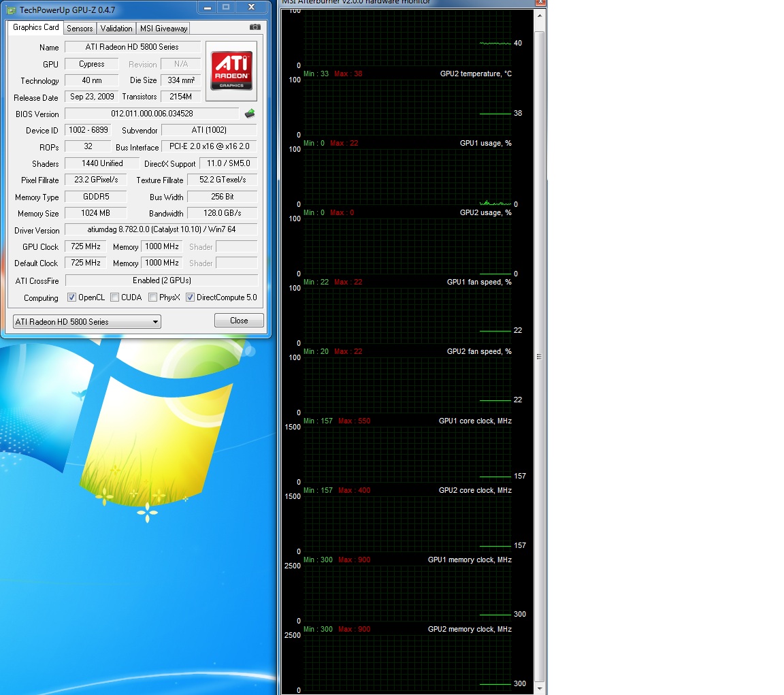Screen dimensions: 784x695
Task: Open the Sensors tab
Action: point(80,29)
